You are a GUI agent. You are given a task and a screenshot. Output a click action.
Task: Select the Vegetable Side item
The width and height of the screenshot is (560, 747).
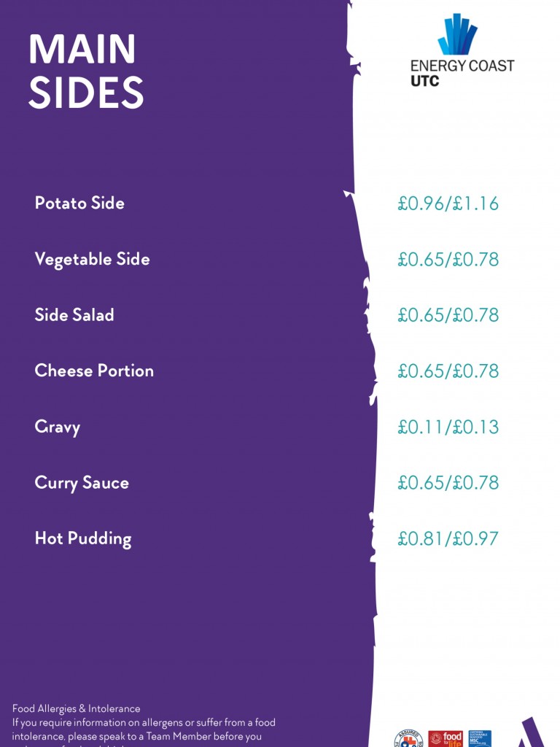pyautogui.click(x=93, y=259)
